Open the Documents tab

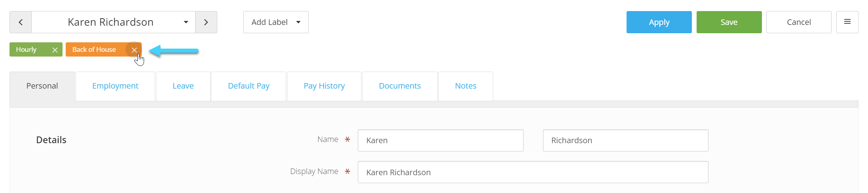pyautogui.click(x=400, y=86)
